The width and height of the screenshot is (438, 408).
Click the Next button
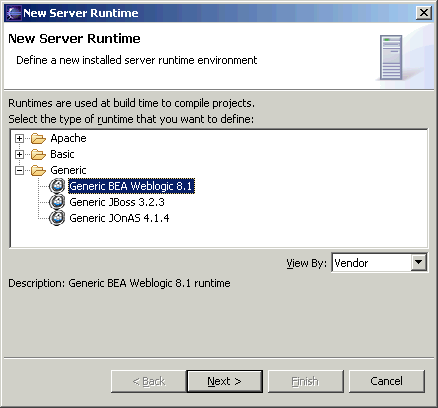(225, 381)
